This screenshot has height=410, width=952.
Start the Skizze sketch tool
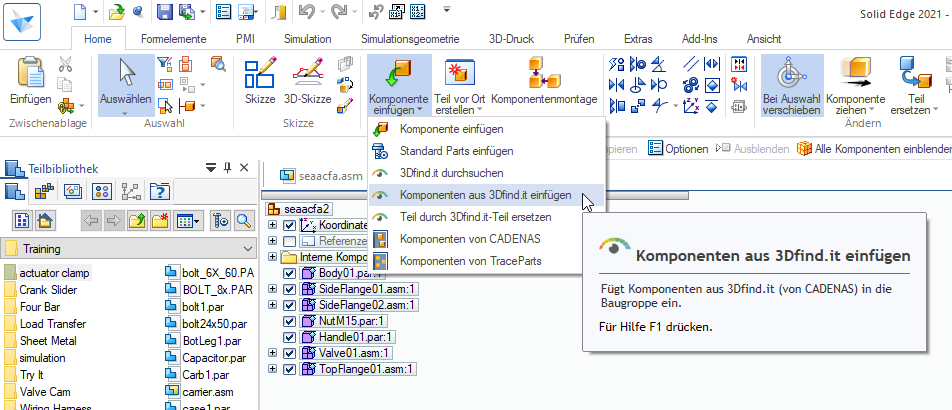(260, 81)
